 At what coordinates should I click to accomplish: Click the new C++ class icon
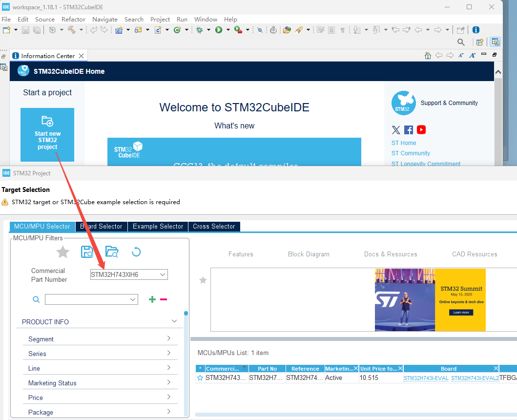177,30
